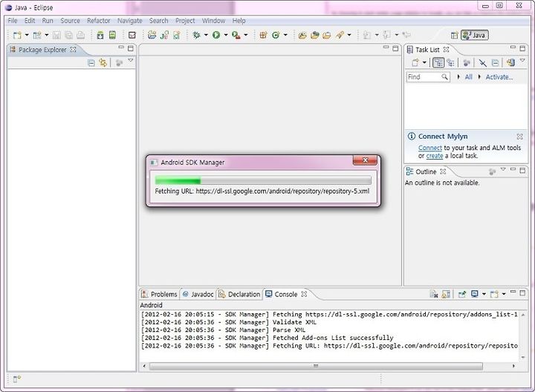Click the task checkbox toolbar icon
Image resolution: width=535 pixels, height=392 pixels.
point(132,35)
